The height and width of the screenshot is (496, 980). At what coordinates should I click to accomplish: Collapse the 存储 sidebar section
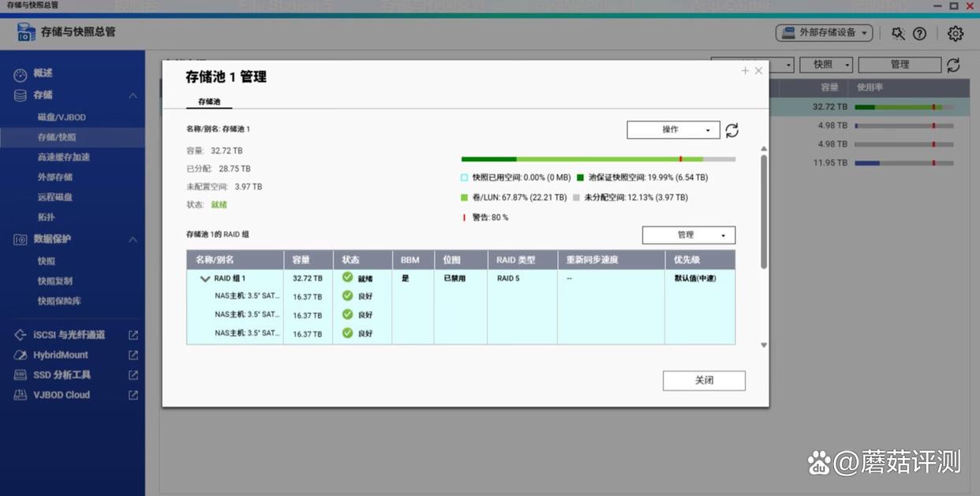point(133,95)
